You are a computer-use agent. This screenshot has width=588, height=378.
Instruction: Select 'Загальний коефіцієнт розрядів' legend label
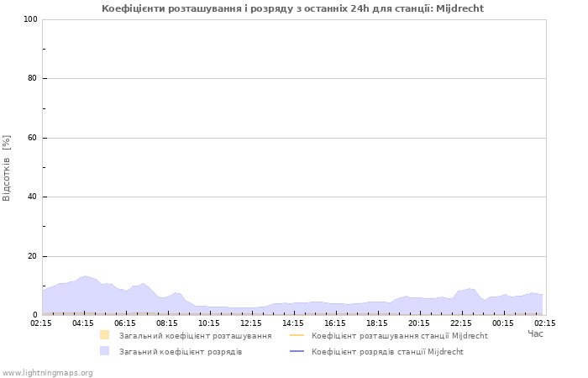181,351
